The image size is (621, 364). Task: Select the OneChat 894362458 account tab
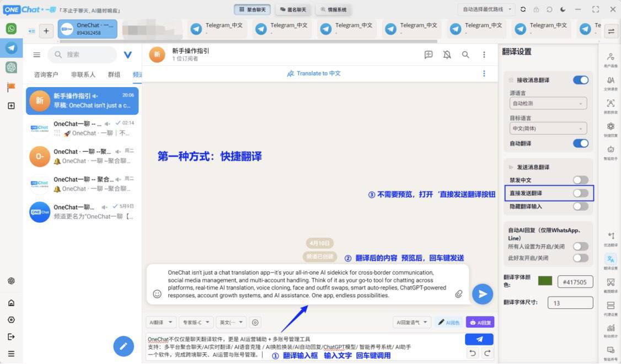coord(88,29)
